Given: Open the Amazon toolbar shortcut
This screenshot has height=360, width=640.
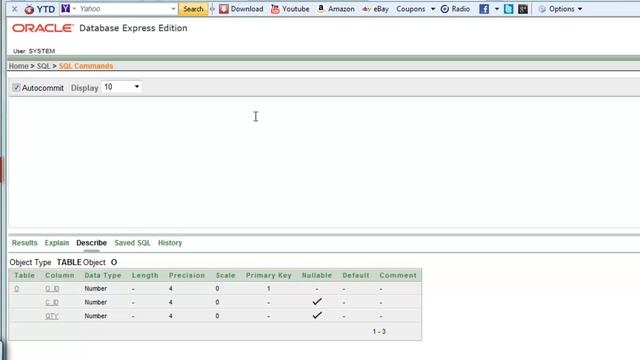Looking at the screenshot, I should click(336, 9).
